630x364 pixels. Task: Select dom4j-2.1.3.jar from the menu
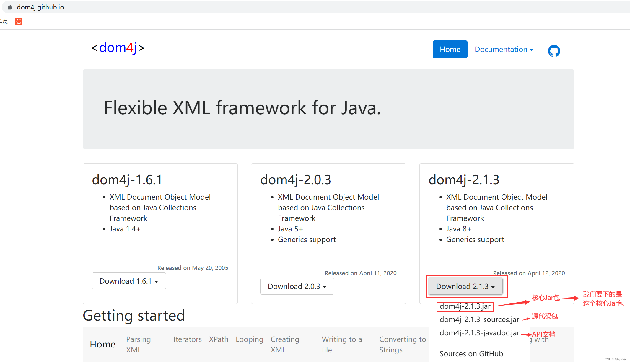pos(465,306)
